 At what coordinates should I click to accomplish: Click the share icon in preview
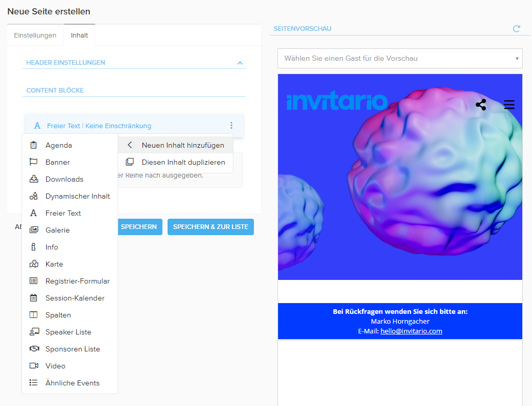point(481,105)
